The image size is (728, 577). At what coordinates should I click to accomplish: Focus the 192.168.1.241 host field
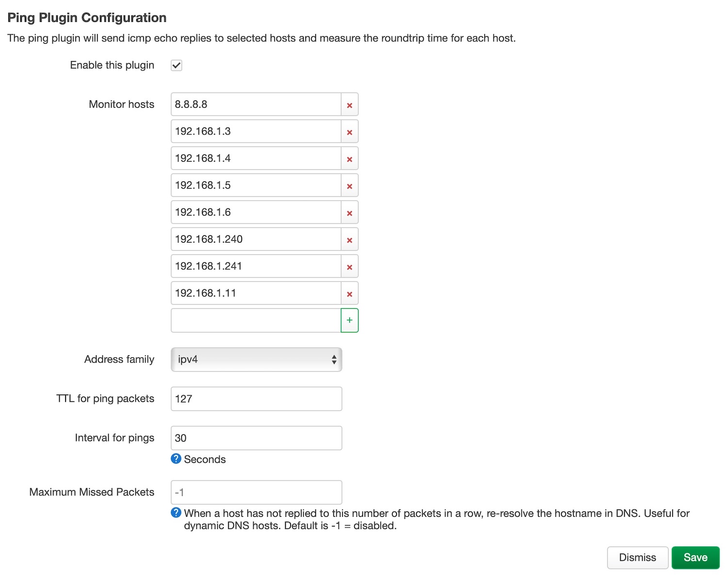[x=256, y=266]
